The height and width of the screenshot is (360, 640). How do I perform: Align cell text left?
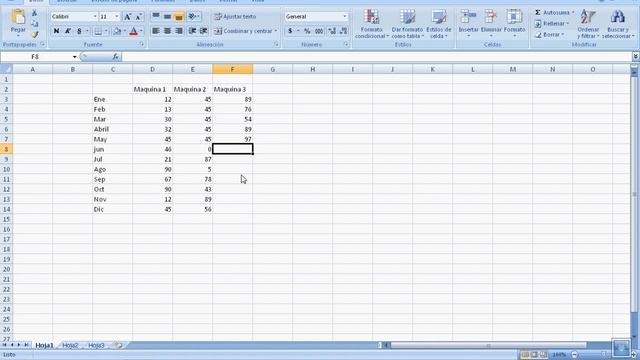(156, 31)
